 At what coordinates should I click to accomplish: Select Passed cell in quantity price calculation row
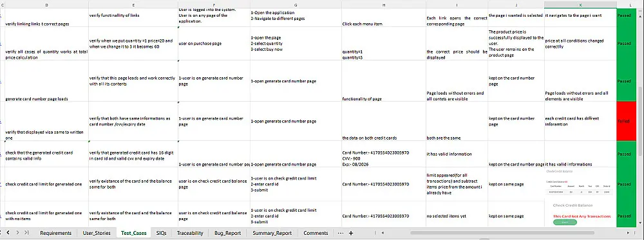(627, 44)
